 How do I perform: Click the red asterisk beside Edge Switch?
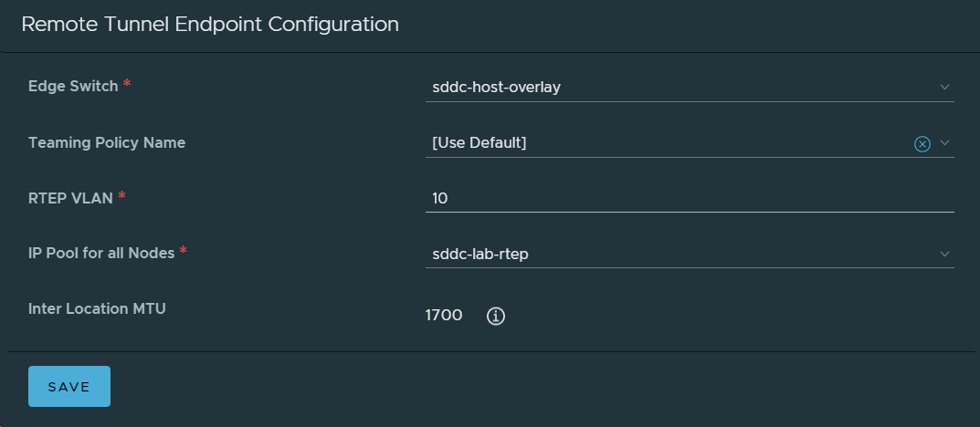pos(127,85)
